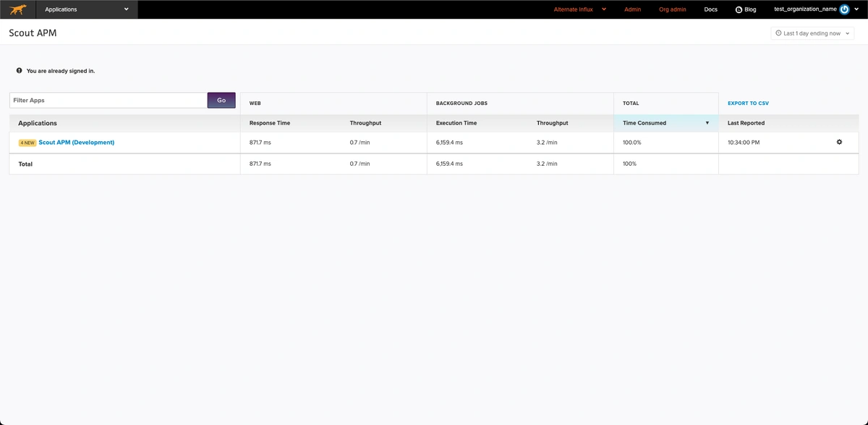Click the 'Total' row label
Image resolution: width=868 pixels, height=425 pixels.
click(25, 164)
